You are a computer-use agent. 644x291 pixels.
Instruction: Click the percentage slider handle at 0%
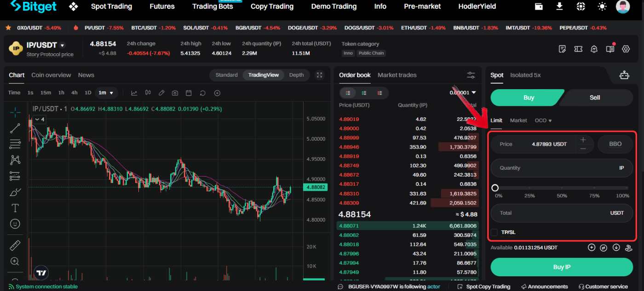pyautogui.click(x=495, y=188)
